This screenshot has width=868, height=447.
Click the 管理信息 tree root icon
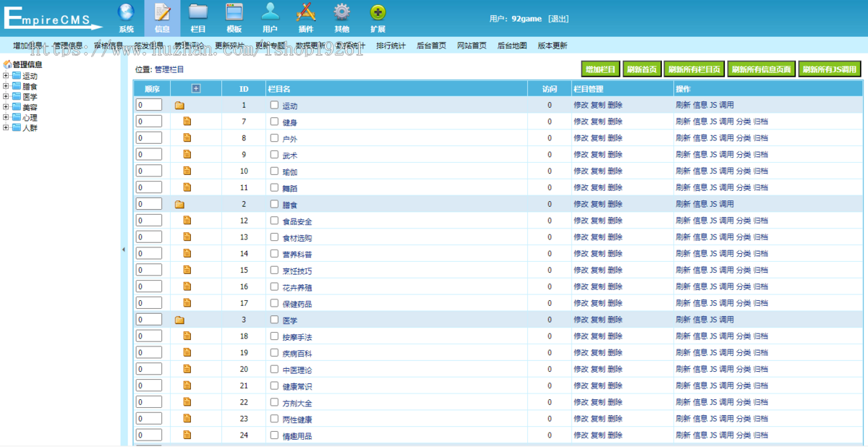(x=7, y=64)
